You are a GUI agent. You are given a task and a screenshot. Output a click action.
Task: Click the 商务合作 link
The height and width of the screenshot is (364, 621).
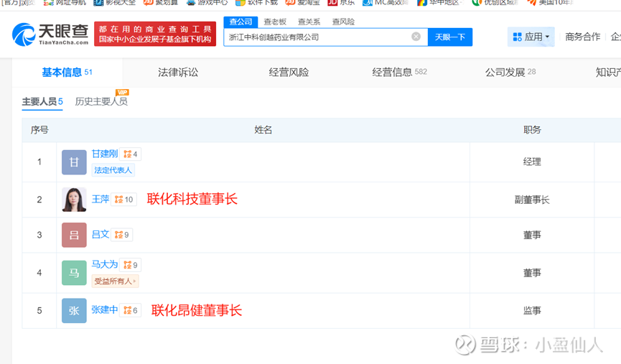(582, 37)
